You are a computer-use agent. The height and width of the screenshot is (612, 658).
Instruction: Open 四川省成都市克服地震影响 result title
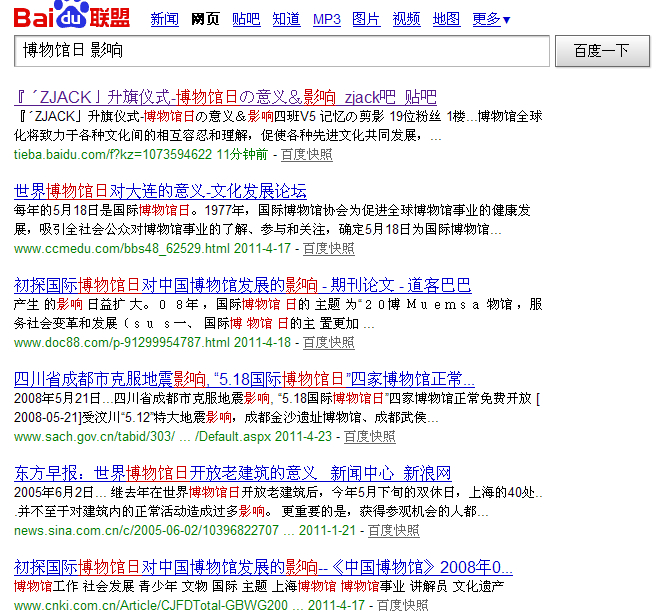coord(244,379)
